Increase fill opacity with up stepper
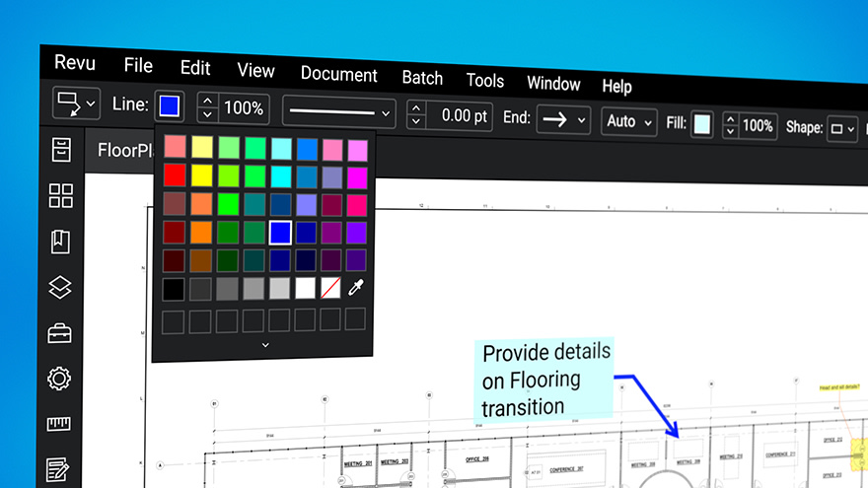The image size is (868, 488). click(730, 119)
